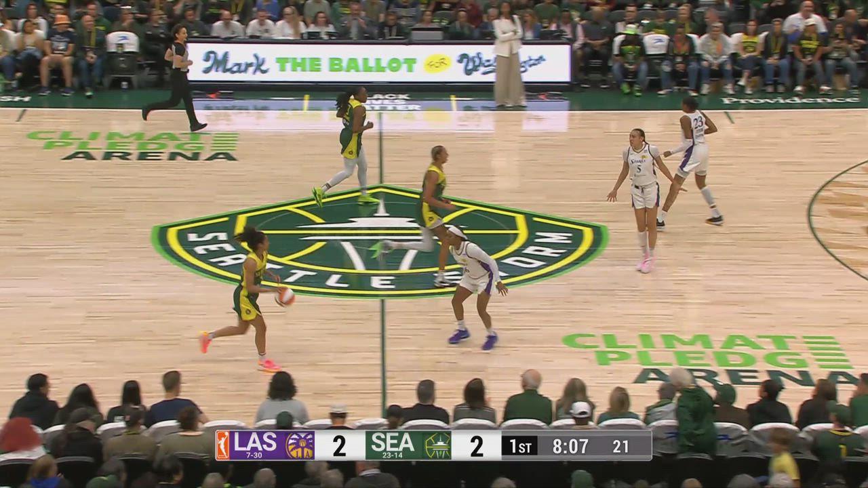This screenshot has height=488, width=868.
Task: Click the LAS score of 2
Action: click(x=339, y=445)
